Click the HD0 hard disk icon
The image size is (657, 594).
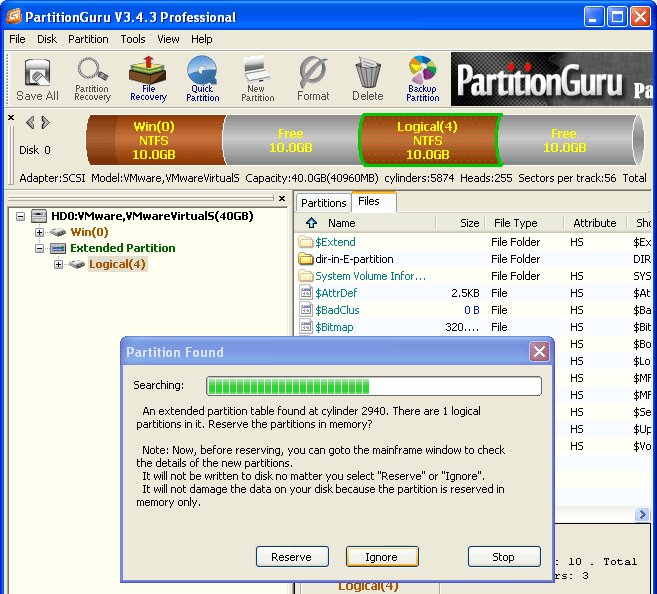pyautogui.click(x=39, y=216)
